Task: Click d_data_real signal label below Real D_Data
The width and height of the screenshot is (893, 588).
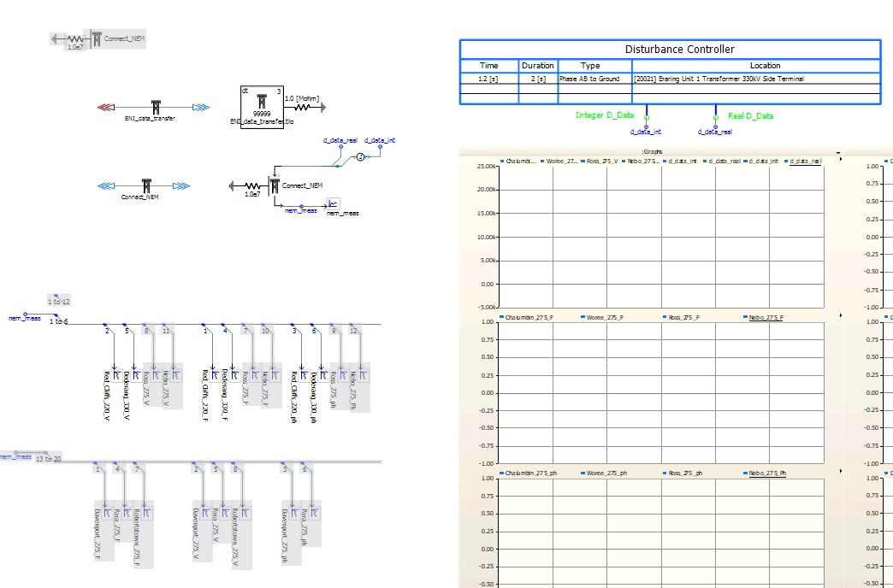Action: click(x=715, y=132)
